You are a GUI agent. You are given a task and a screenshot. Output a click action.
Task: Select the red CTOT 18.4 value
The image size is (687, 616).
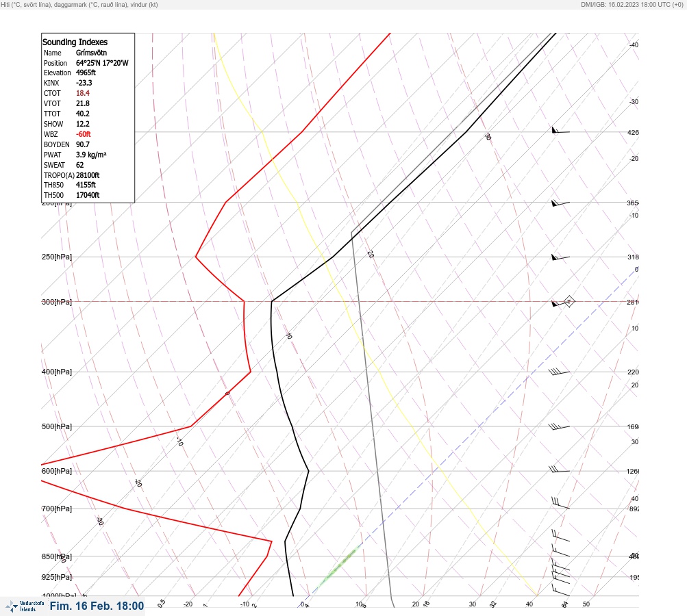coord(83,93)
